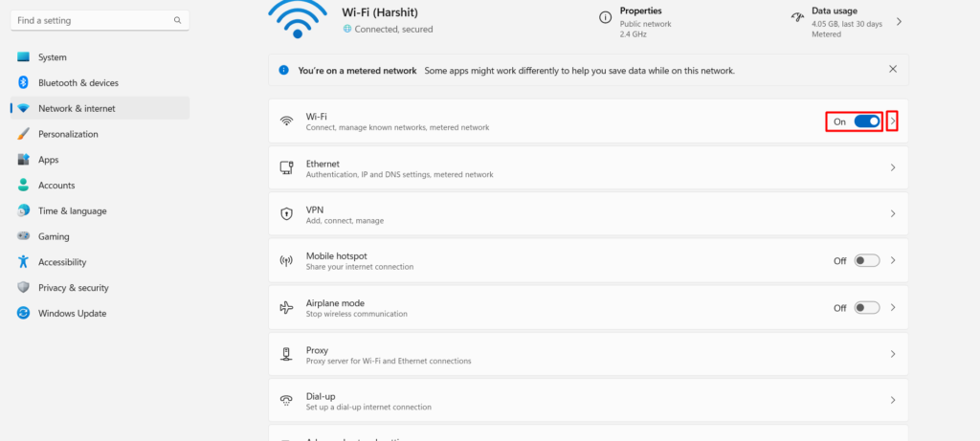Click the search magnifier icon
This screenshot has width=980, height=441.
tap(178, 20)
